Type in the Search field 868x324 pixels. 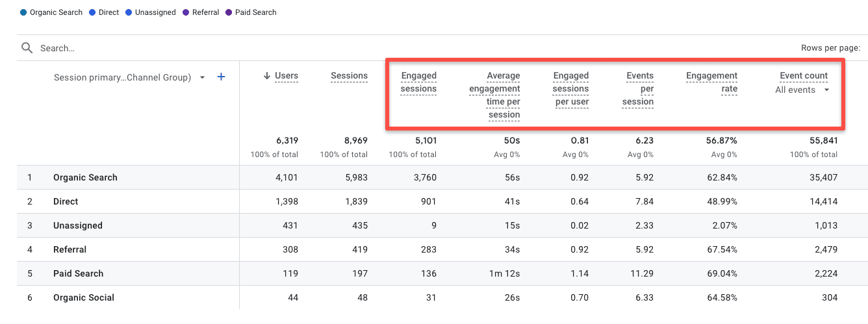[x=195, y=48]
